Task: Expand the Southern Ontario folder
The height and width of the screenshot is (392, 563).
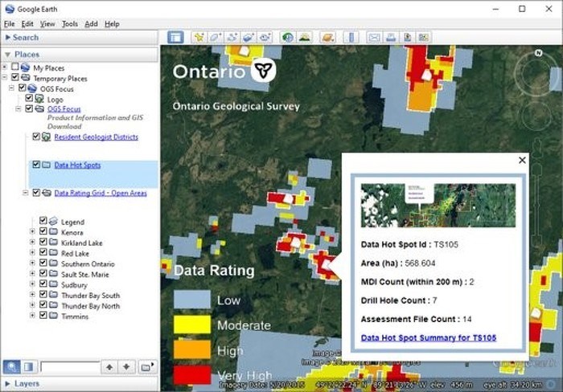Action: (x=32, y=263)
